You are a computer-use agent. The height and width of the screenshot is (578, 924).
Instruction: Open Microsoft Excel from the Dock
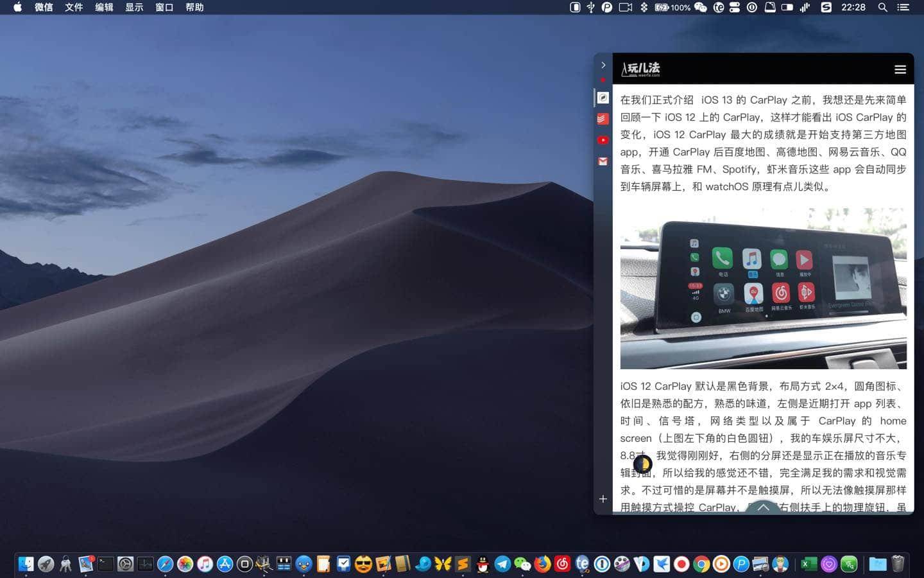point(809,564)
